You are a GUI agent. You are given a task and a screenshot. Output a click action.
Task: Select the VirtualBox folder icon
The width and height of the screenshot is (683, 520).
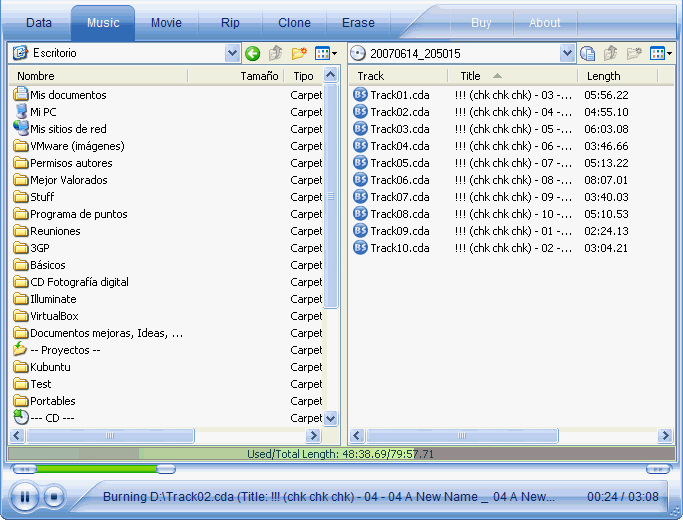(20, 316)
